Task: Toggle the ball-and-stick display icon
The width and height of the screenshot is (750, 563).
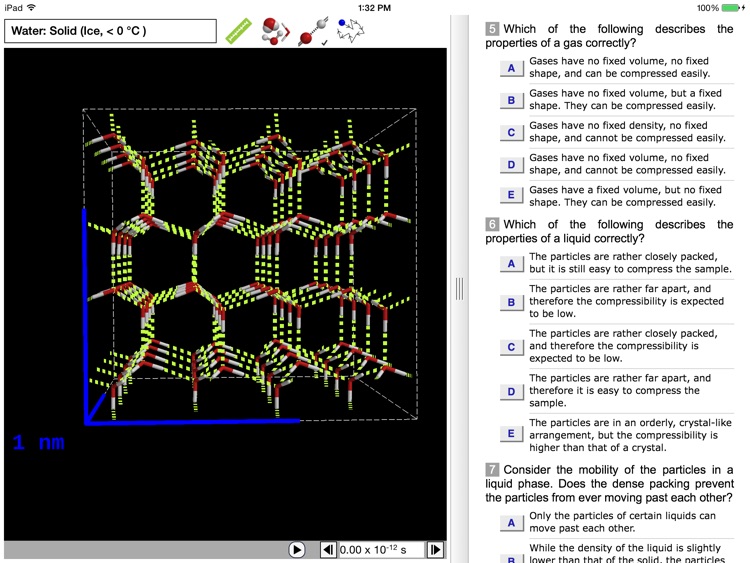Action: click(x=313, y=32)
